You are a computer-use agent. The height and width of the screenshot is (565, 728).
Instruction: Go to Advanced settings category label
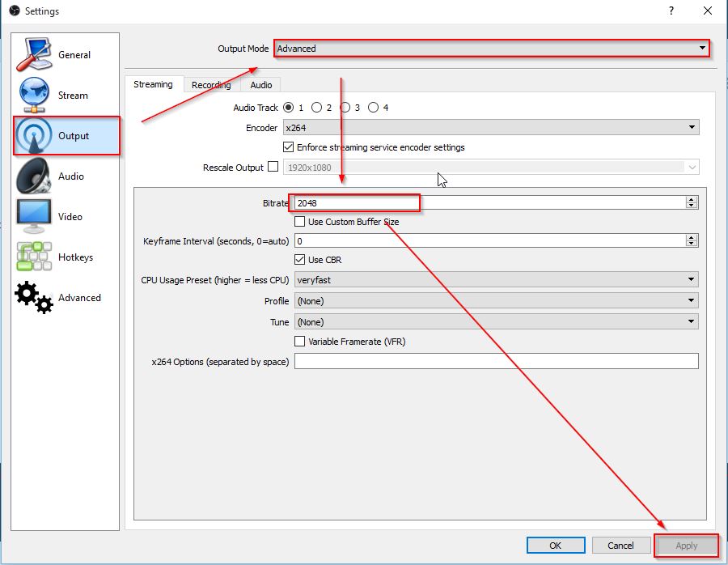pos(79,297)
